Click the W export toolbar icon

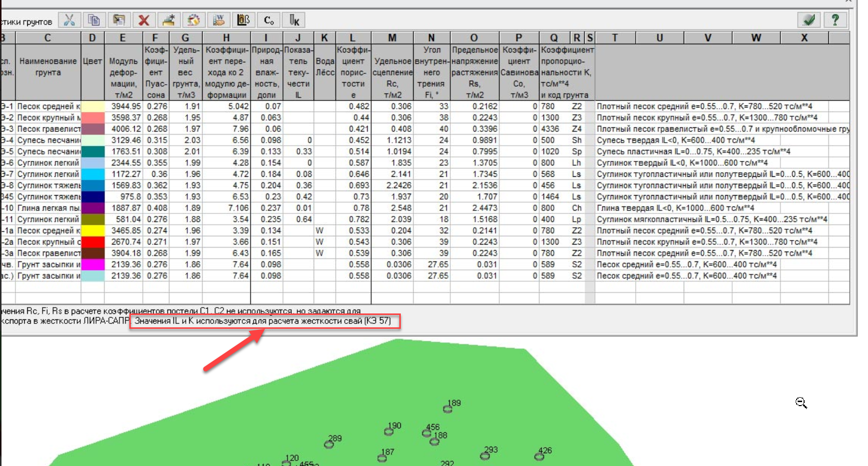(x=218, y=20)
